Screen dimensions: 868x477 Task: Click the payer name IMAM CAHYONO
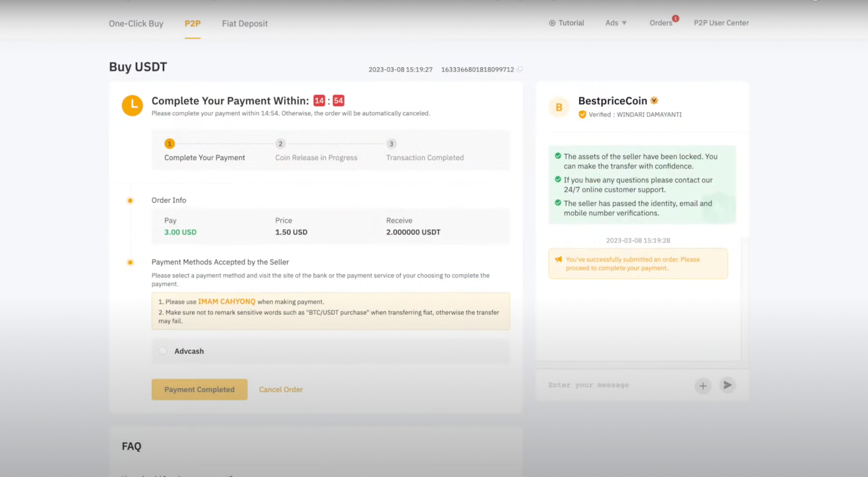point(227,301)
